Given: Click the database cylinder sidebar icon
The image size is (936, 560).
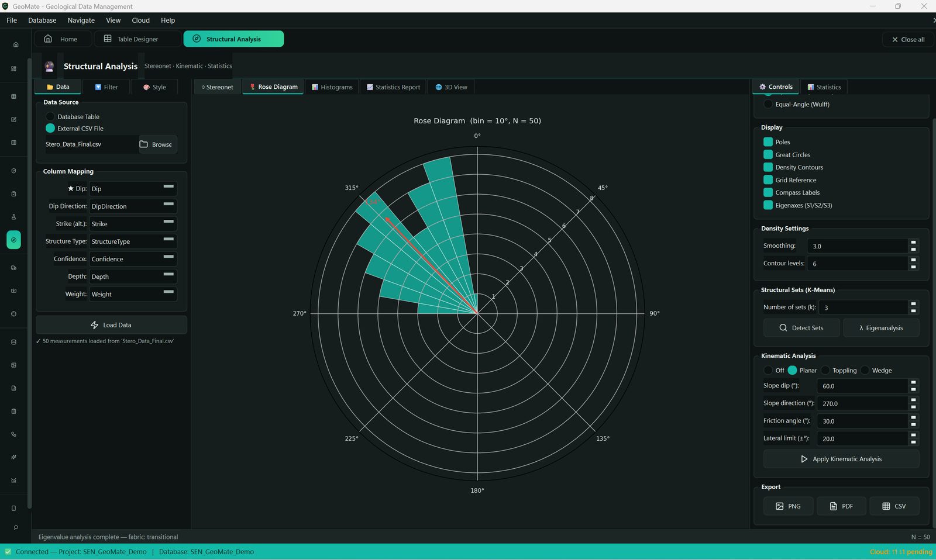Looking at the screenshot, I should (13, 342).
